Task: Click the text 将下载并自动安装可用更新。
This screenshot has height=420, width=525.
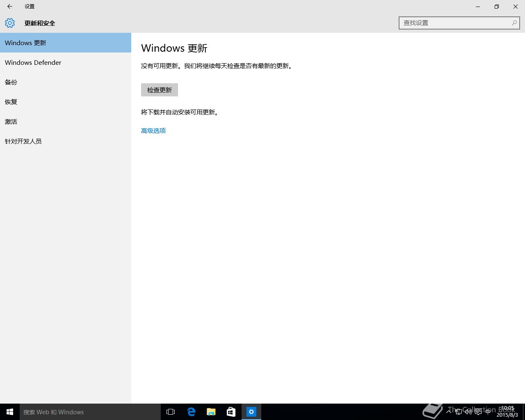Action: (180, 112)
